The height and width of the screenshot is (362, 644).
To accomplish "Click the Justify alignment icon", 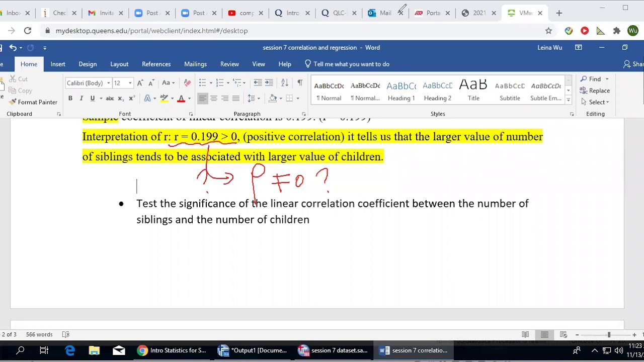I will [236, 98].
